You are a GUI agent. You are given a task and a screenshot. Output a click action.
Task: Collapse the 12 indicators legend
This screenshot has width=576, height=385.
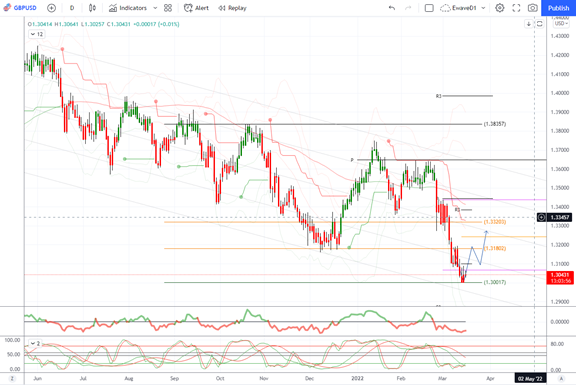click(37, 34)
